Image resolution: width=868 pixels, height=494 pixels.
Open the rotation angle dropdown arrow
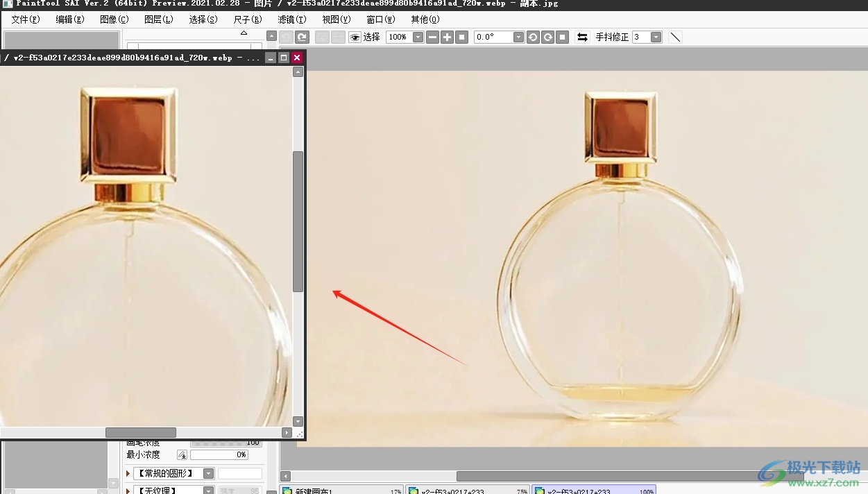518,37
